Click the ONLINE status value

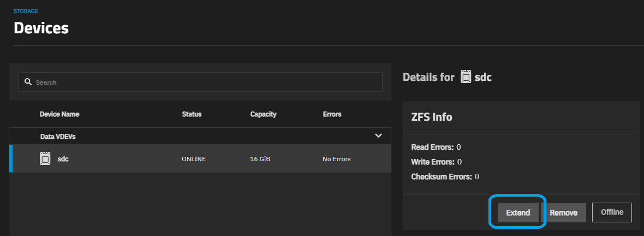[x=193, y=159]
